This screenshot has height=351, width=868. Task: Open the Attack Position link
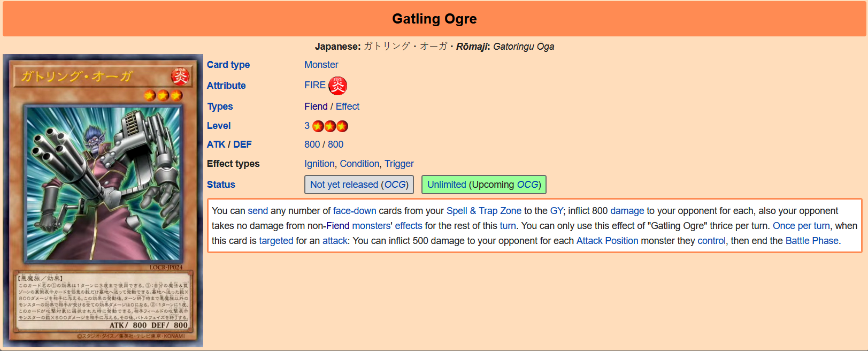[608, 241]
